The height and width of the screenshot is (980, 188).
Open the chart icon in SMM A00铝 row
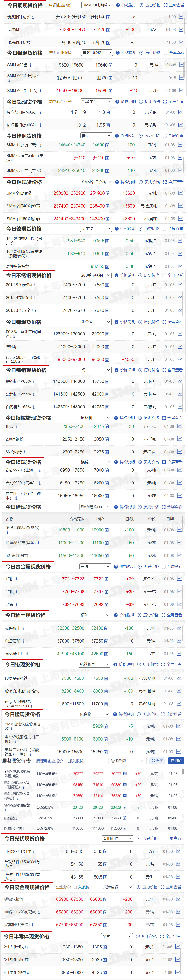pyautogui.click(x=181, y=65)
